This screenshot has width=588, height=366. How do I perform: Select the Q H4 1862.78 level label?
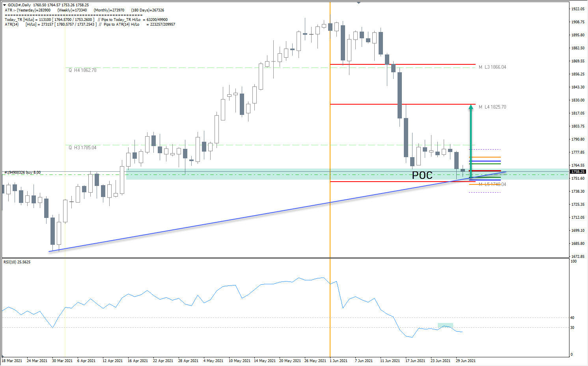[82, 70]
